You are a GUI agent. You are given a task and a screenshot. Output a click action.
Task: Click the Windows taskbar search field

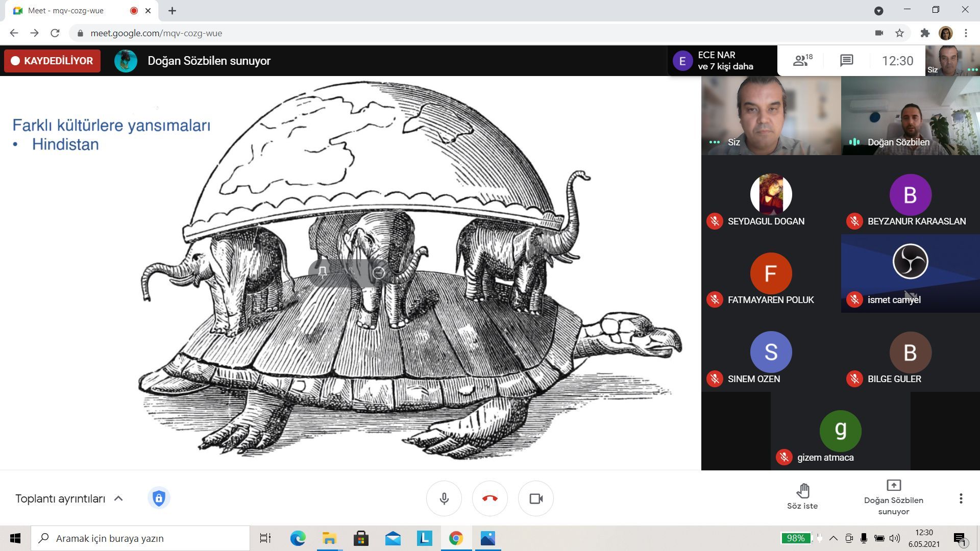pyautogui.click(x=140, y=538)
